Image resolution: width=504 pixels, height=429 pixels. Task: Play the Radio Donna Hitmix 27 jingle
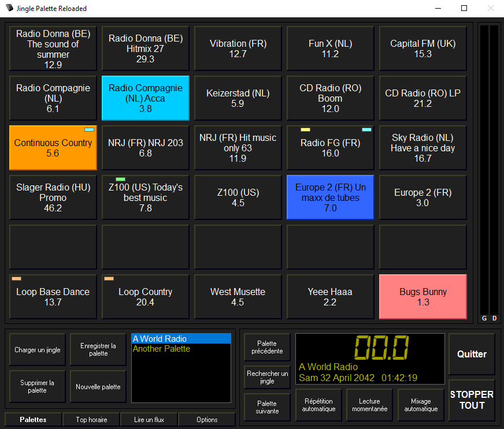(x=146, y=49)
